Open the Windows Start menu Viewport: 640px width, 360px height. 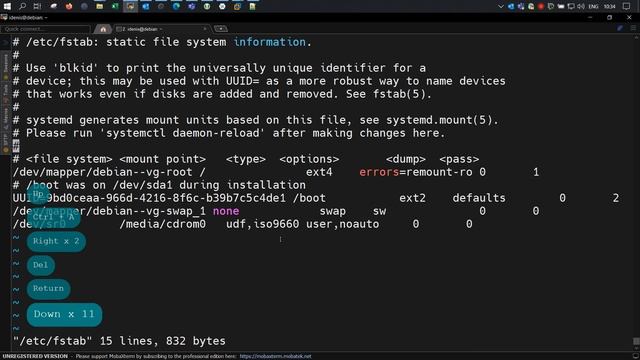(7, 6)
